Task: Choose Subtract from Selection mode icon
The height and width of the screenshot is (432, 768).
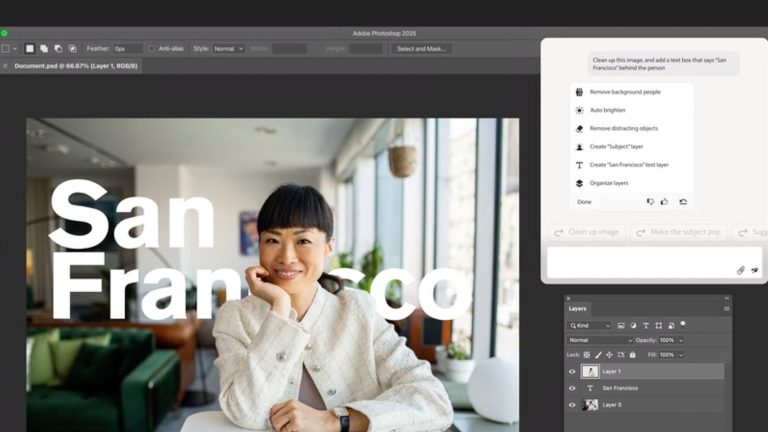Action: (x=58, y=48)
